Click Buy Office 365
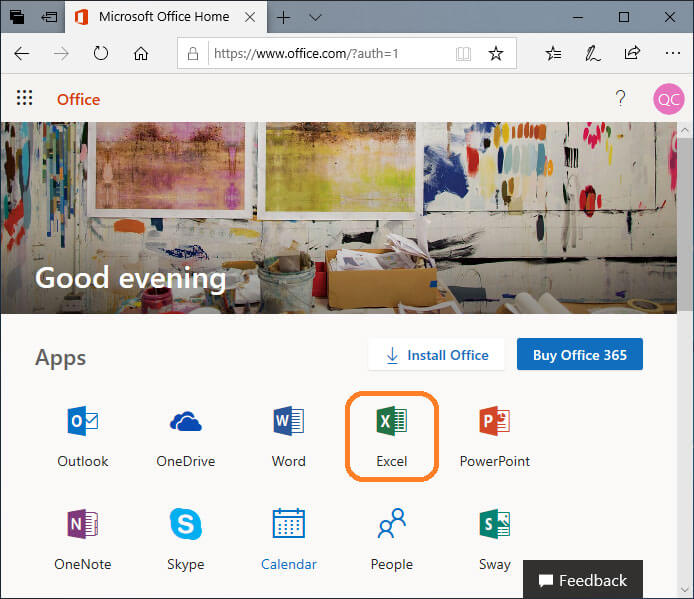Image resolution: width=694 pixels, height=599 pixels. tap(580, 354)
